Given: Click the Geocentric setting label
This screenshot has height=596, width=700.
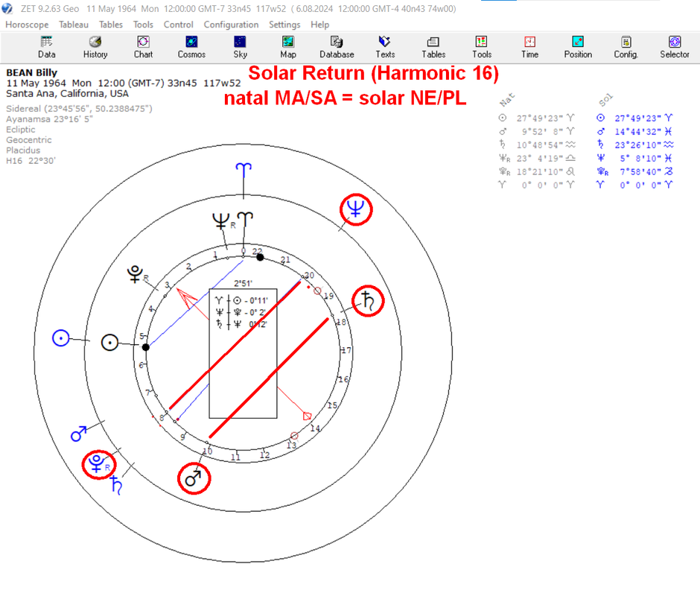Looking at the screenshot, I should click(x=28, y=140).
